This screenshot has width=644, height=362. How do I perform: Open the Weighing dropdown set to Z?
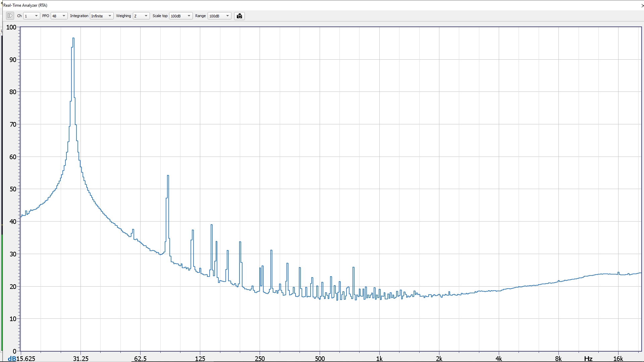click(141, 16)
